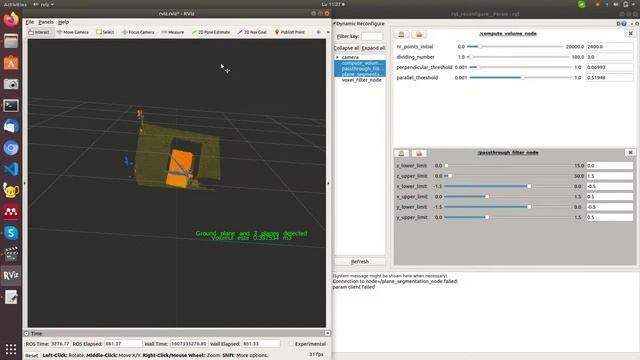Open Ubuntu Software from the dock
Screen dimensions: 640x360
[x=11, y=62]
